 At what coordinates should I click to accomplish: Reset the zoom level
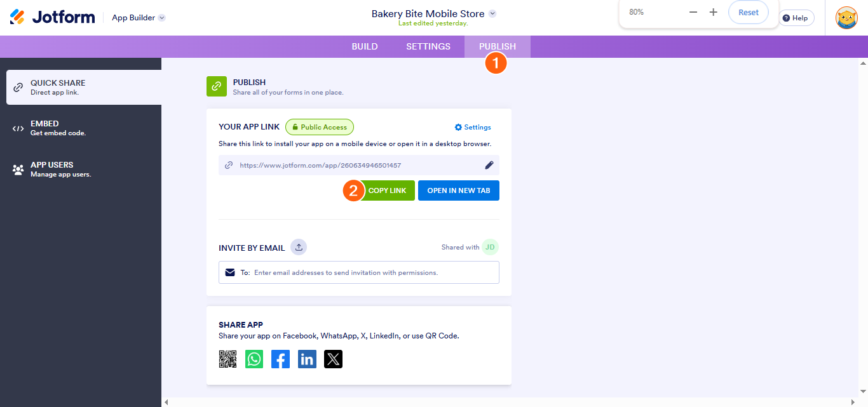point(748,12)
